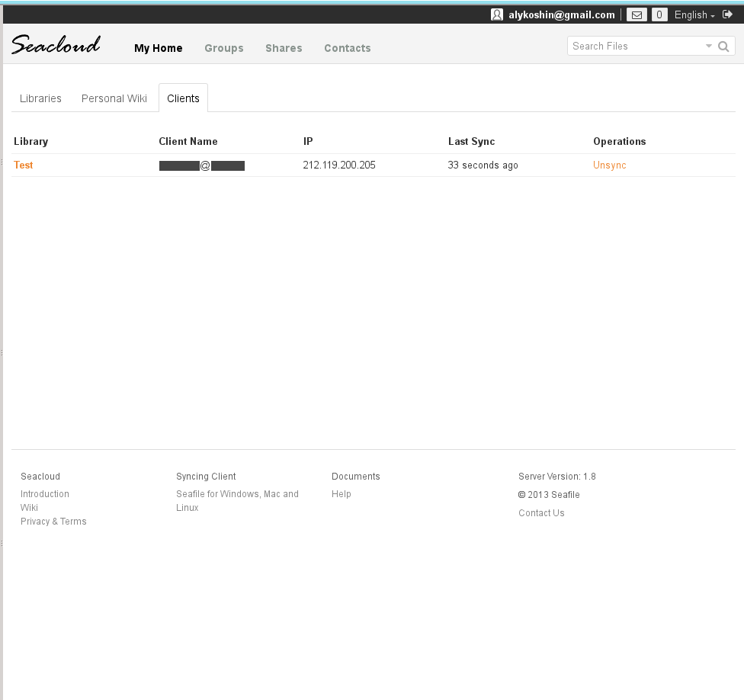This screenshot has width=744, height=700.
Task: Open the English language dropdown
Action: pos(694,14)
